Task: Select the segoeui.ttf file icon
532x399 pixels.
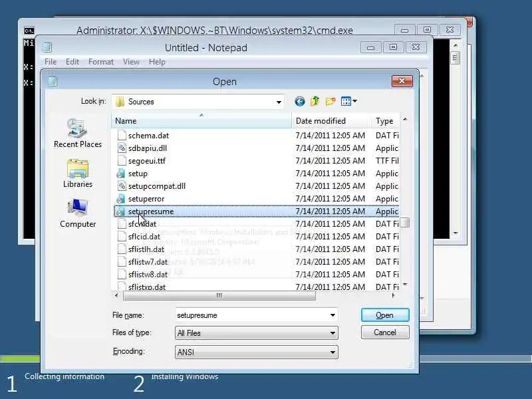Action: [x=122, y=160]
